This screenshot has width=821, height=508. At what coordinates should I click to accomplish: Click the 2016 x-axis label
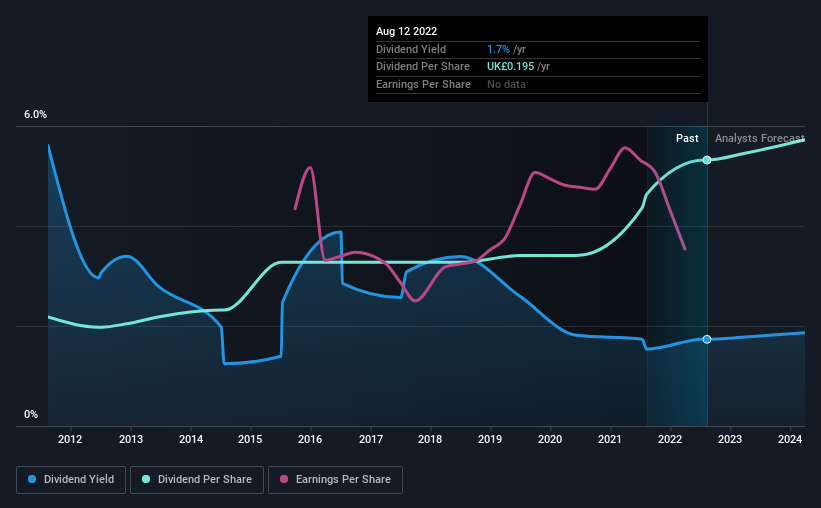pyautogui.click(x=310, y=439)
